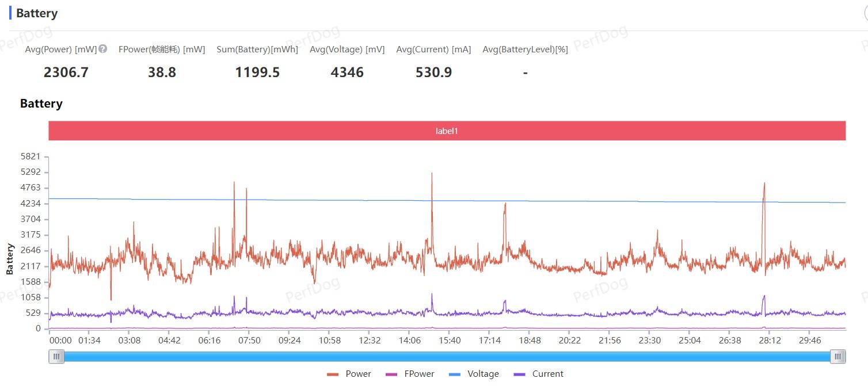The height and width of the screenshot is (386, 868).
Task: Click the right range slider handle
Action: [838, 357]
